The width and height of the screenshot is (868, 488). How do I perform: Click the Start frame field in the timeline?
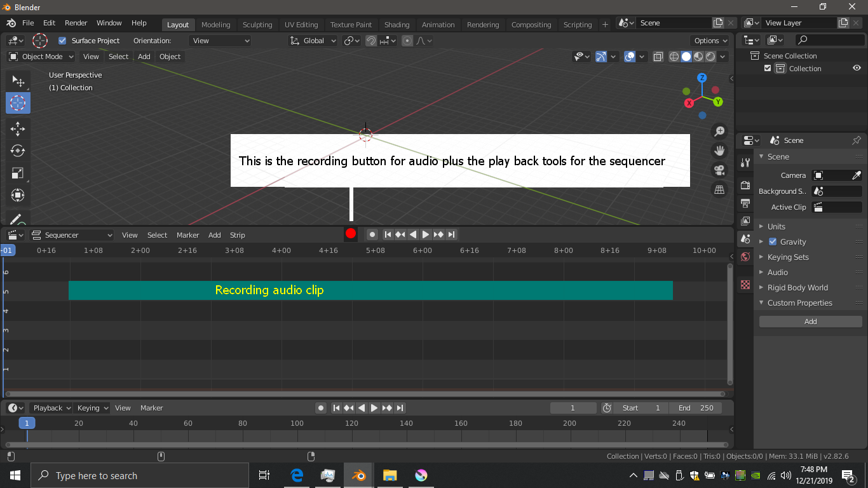tap(641, 408)
